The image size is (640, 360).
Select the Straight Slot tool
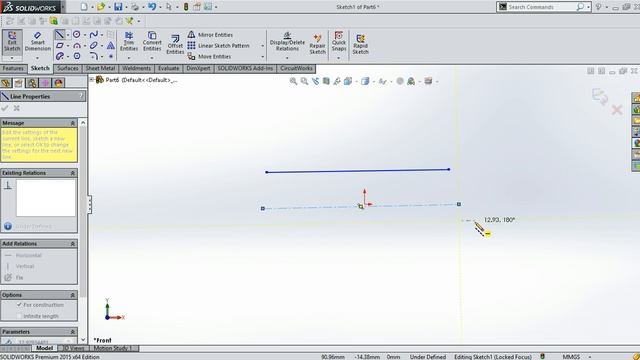[x=60, y=56]
